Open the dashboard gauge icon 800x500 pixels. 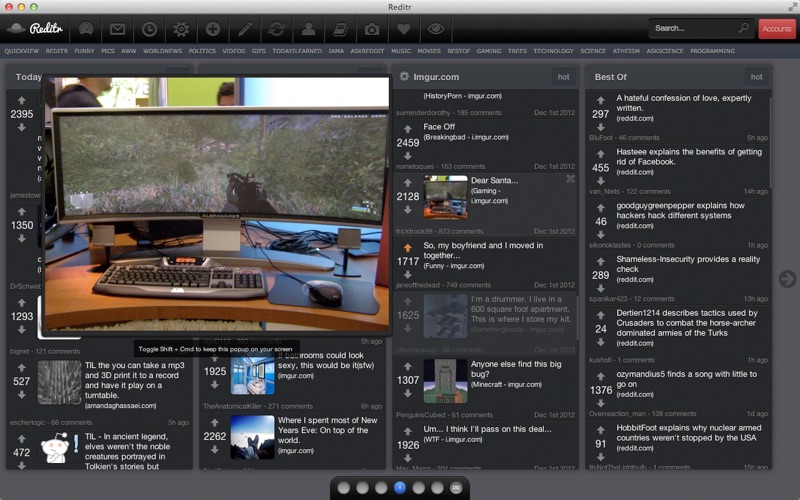click(x=86, y=29)
